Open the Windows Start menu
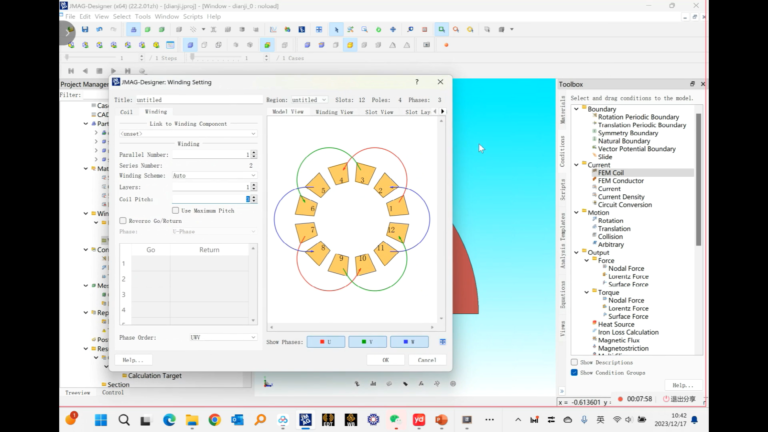 pos(101,420)
